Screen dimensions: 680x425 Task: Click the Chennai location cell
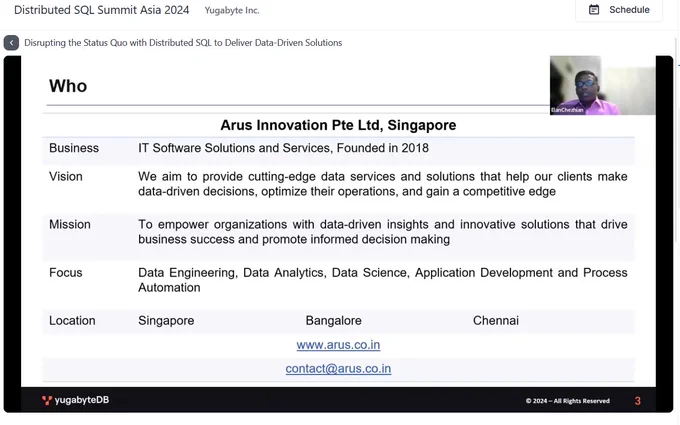(x=496, y=320)
